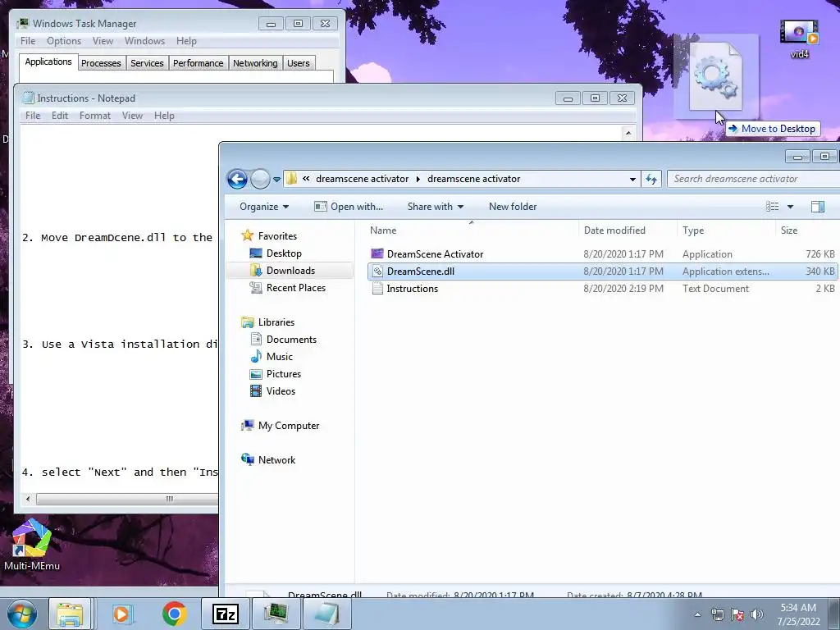Image resolution: width=840 pixels, height=630 pixels.
Task: Open Pictures library in the sidebar
Action: (284, 374)
